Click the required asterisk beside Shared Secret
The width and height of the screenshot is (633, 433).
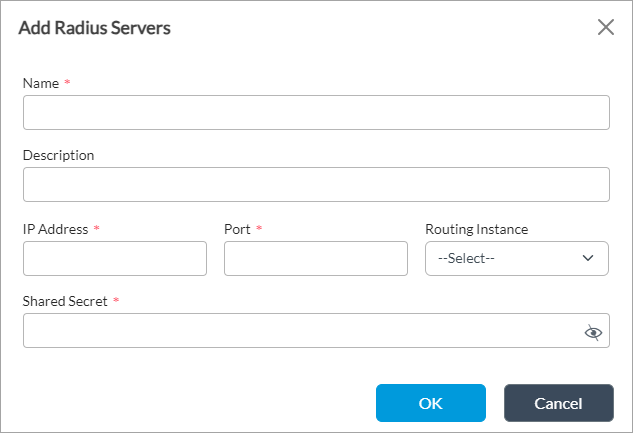pyautogui.click(x=116, y=301)
